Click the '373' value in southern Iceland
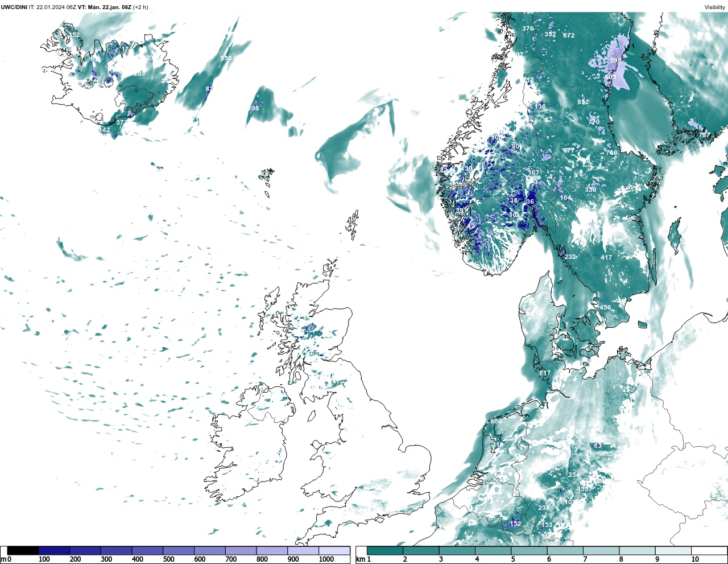Screen dimensions: 728x564 pyautogui.click(x=121, y=122)
